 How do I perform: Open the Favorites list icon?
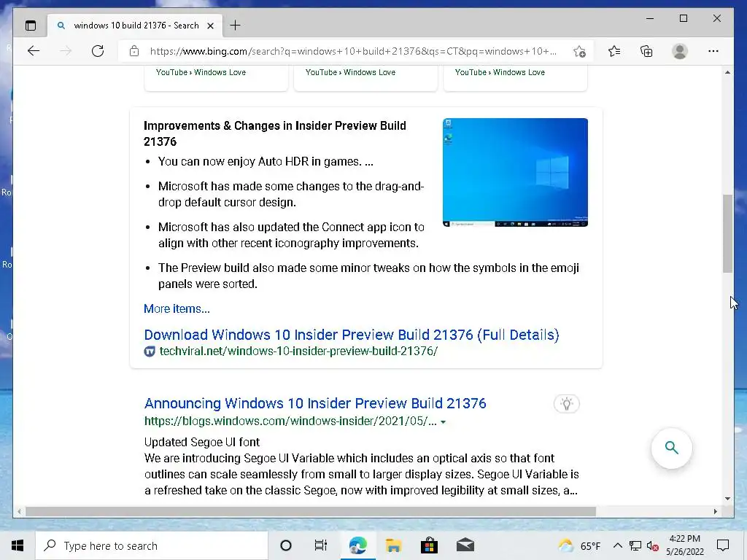[x=614, y=51]
